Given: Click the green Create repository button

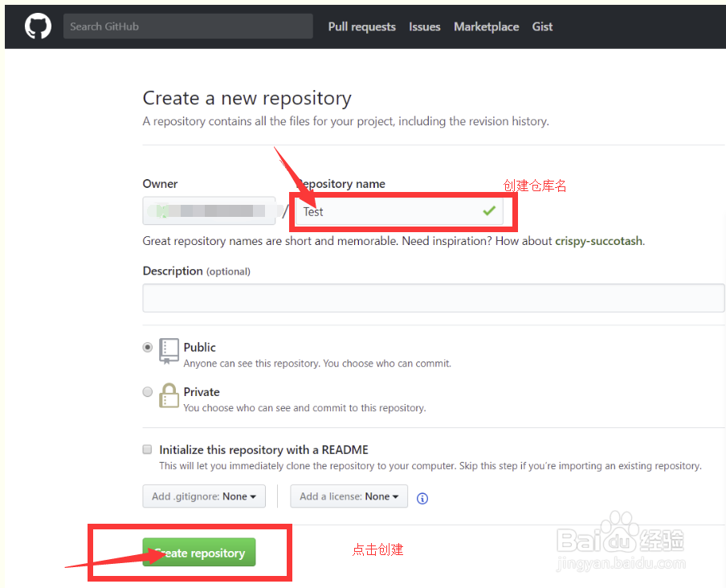Looking at the screenshot, I should tap(199, 553).
